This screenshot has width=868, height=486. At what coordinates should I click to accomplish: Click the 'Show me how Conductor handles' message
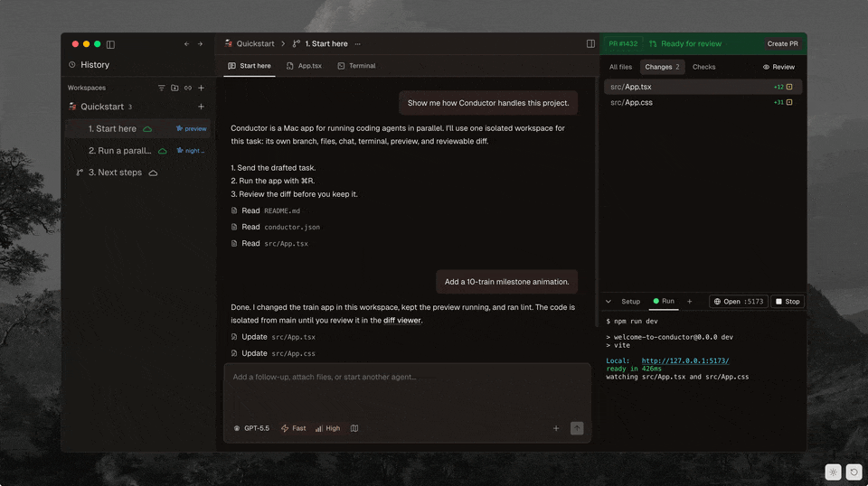click(488, 103)
